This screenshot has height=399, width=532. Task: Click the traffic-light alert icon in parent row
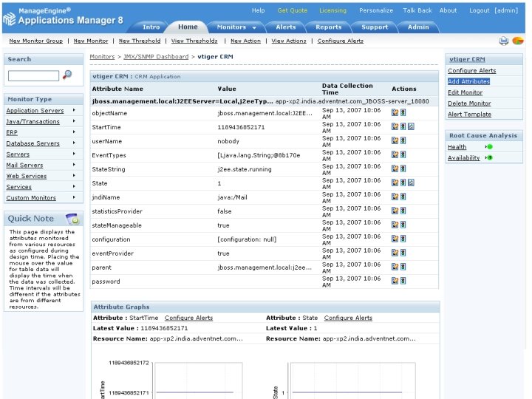403,267
